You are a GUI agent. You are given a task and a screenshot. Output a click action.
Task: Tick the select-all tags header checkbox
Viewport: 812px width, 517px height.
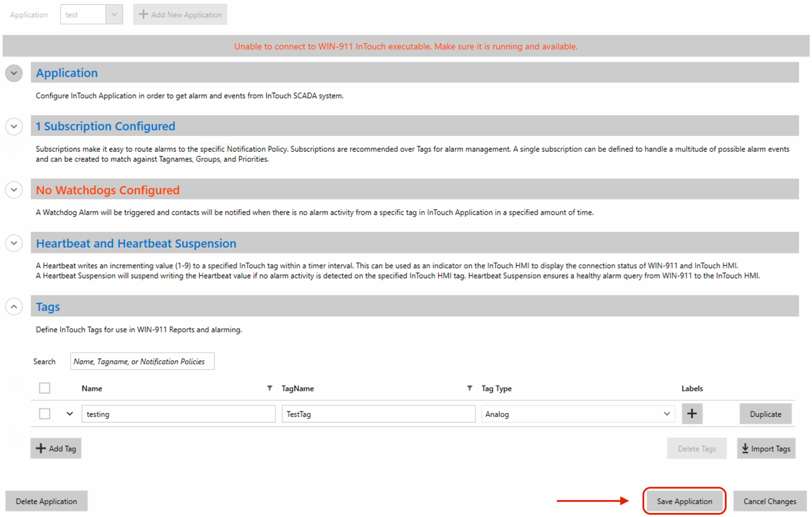point(44,388)
